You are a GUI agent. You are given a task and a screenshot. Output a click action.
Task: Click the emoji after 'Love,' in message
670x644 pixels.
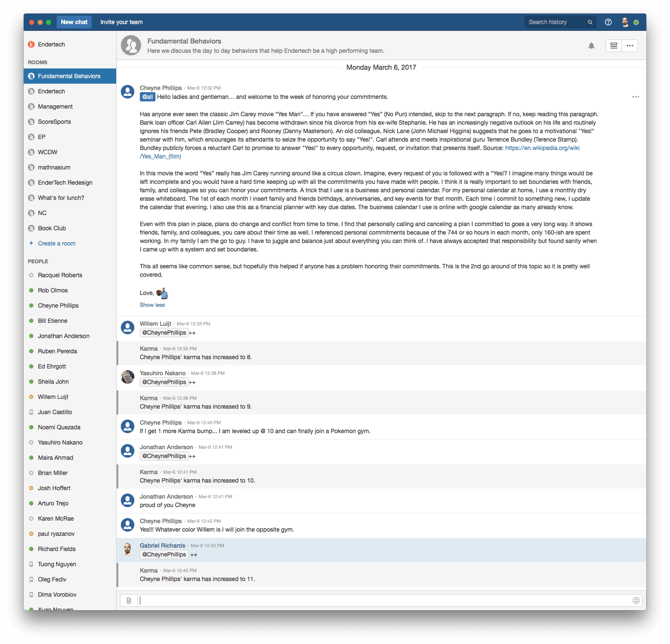point(162,293)
